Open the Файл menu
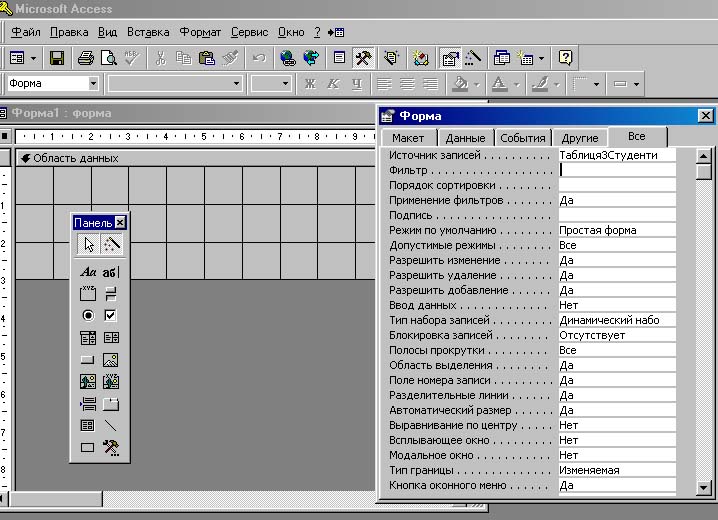Viewport: 718px width, 520px height. pos(25,32)
